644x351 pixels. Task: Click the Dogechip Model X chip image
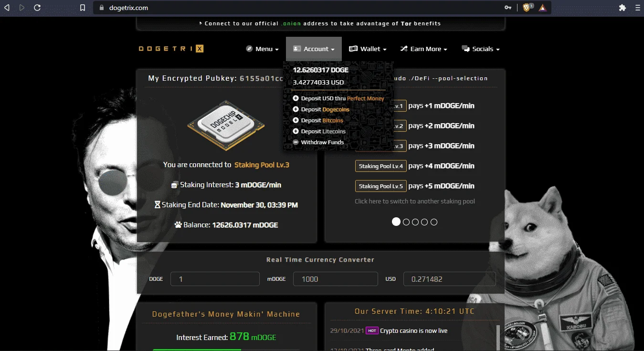click(226, 125)
